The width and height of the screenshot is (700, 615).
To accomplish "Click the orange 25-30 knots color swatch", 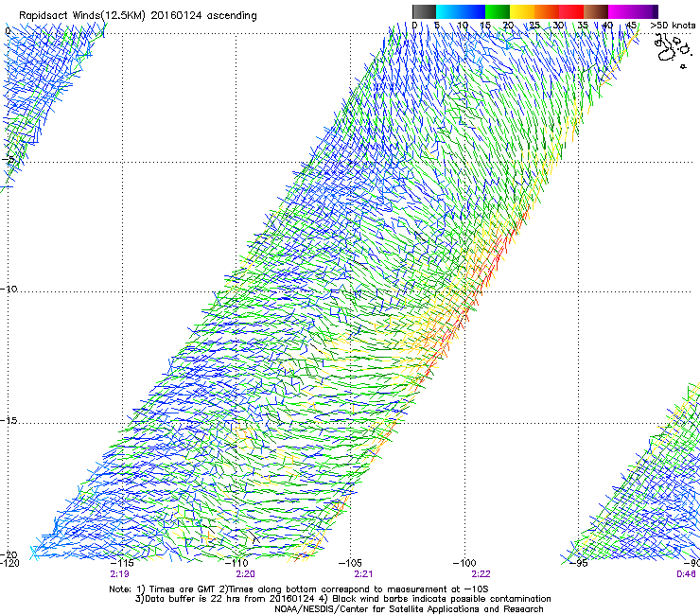I will click(x=547, y=11).
